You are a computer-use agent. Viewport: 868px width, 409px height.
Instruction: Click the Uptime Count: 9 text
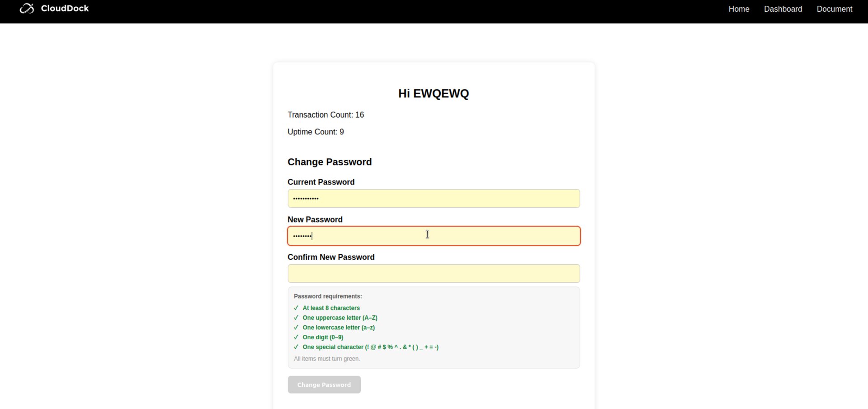(316, 132)
